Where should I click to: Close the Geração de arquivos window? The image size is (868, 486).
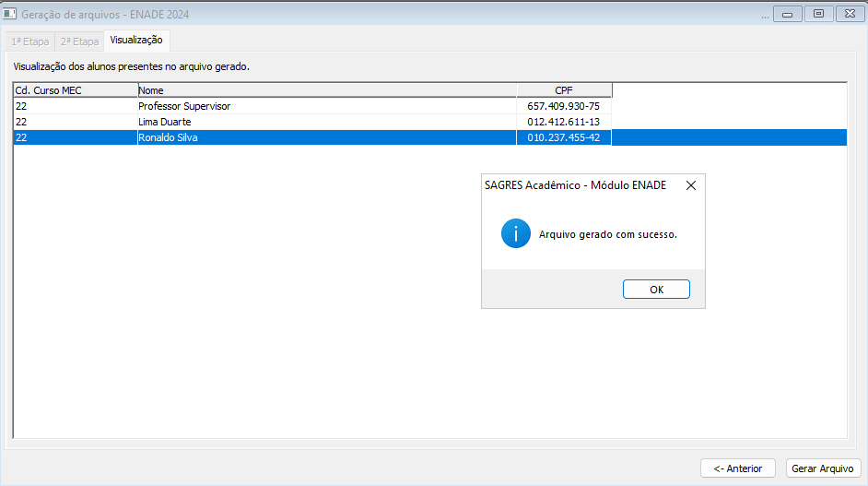coord(850,14)
